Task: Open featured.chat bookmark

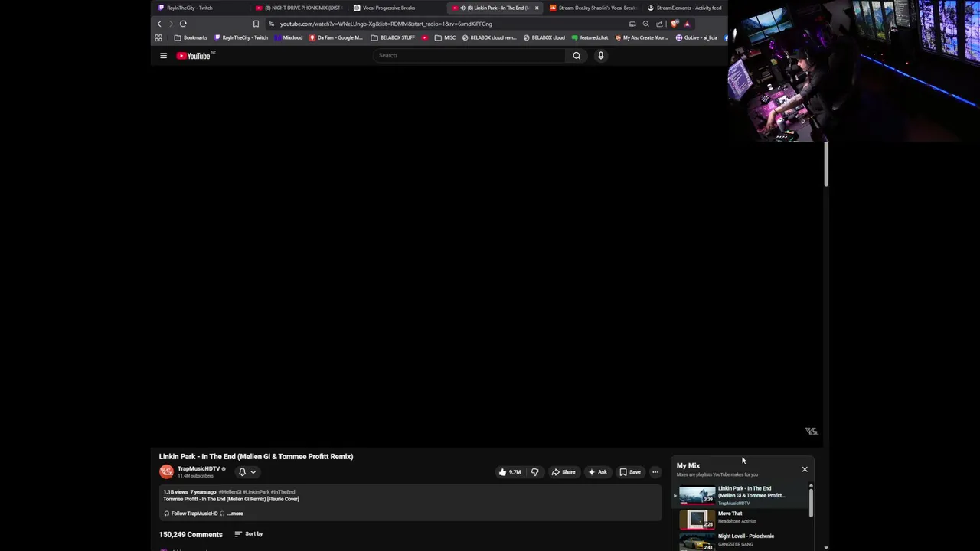Action: coord(590,37)
